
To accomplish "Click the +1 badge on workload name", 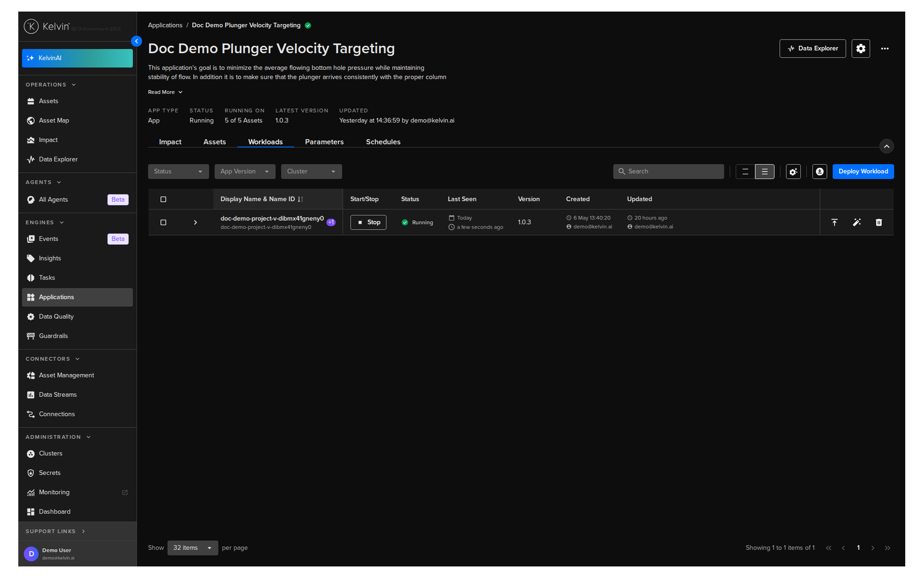I will point(331,223).
